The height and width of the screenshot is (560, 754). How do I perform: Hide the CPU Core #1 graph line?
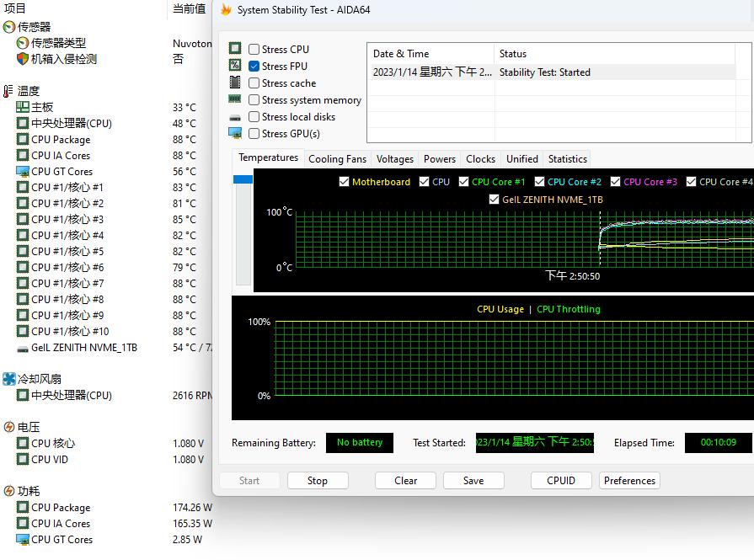pos(464,182)
